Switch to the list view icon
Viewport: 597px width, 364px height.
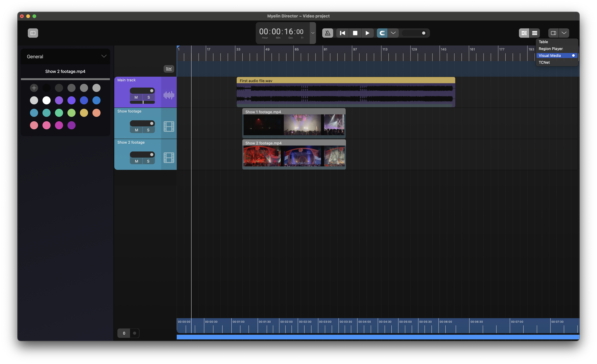[x=535, y=33]
